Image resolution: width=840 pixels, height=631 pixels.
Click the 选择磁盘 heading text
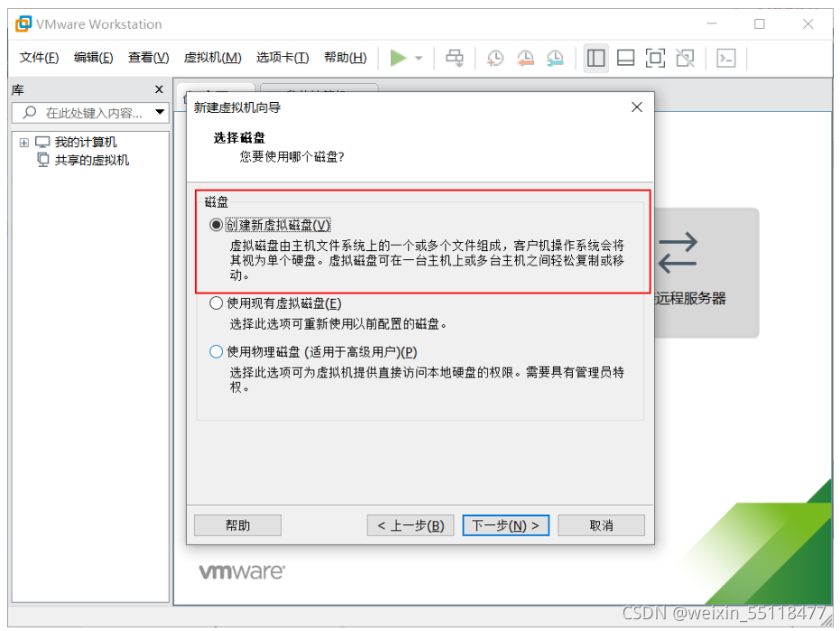coord(239,138)
